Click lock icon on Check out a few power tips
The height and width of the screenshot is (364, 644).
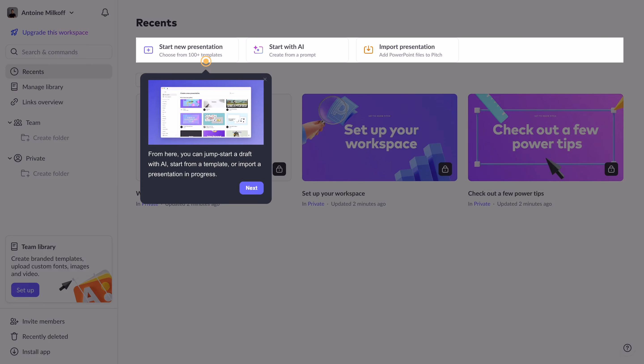tap(611, 169)
